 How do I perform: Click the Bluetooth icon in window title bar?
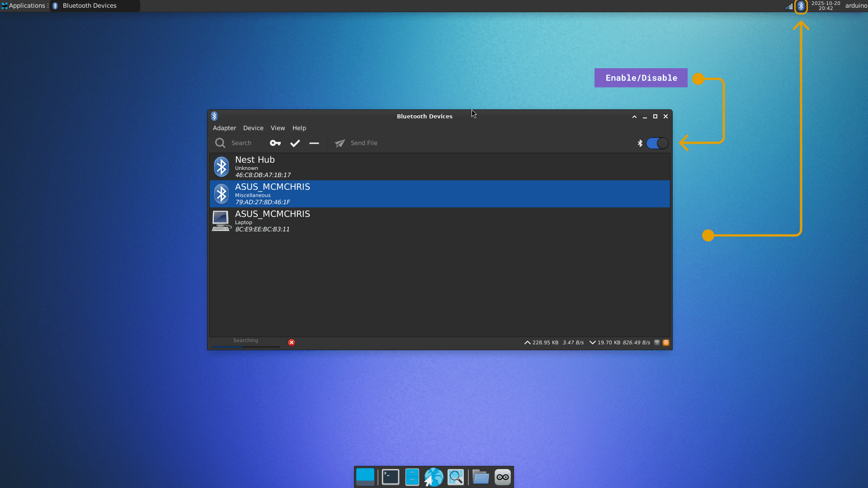tap(214, 117)
